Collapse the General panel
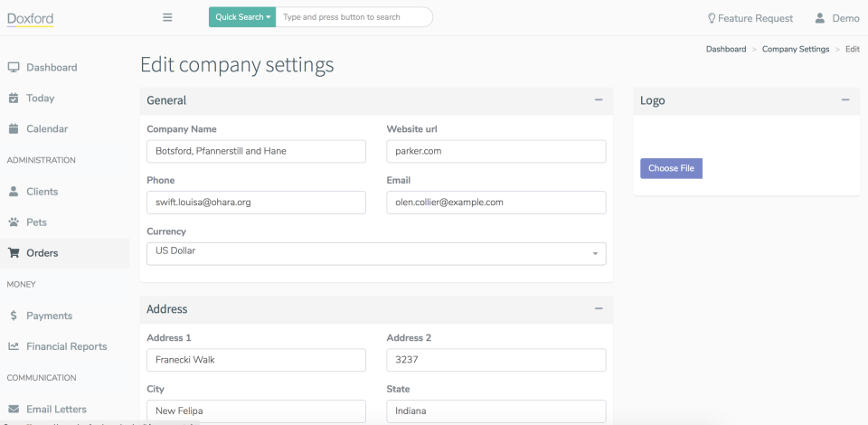This screenshot has width=868, height=425. click(599, 100)
